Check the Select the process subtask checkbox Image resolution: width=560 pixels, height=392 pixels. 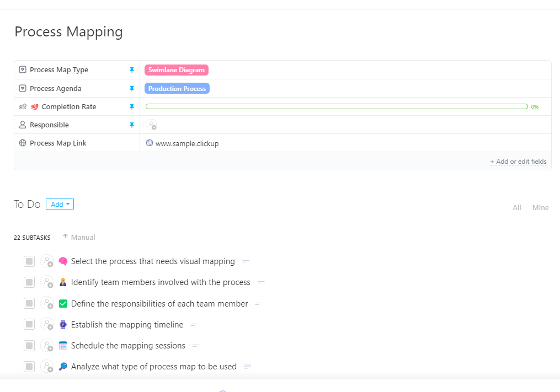click(29, 261)
